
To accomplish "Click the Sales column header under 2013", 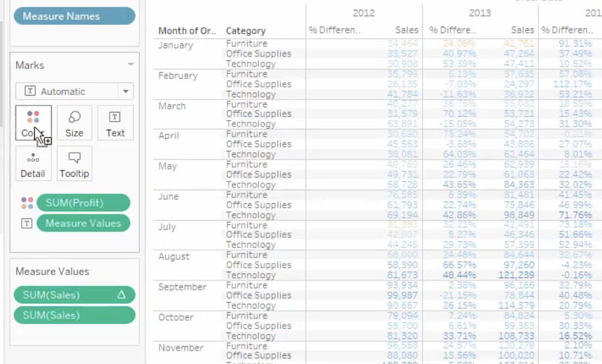I will click(523, 30).
